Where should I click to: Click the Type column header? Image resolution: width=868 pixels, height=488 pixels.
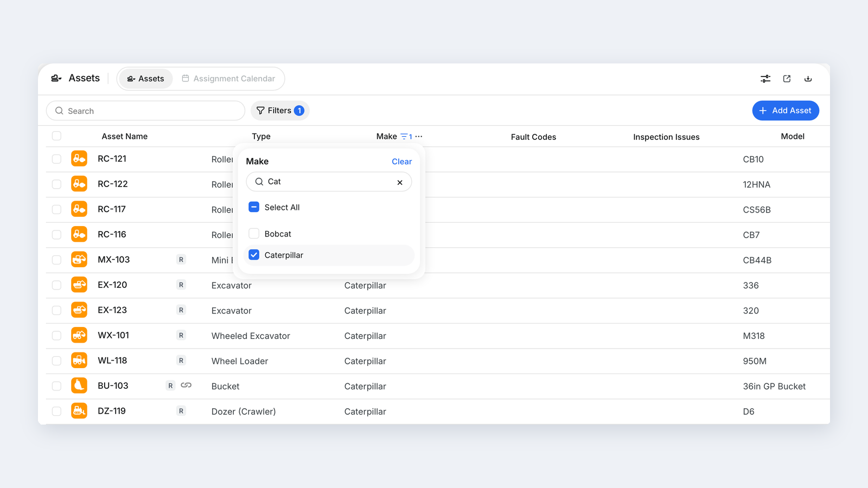click(261, 137)
